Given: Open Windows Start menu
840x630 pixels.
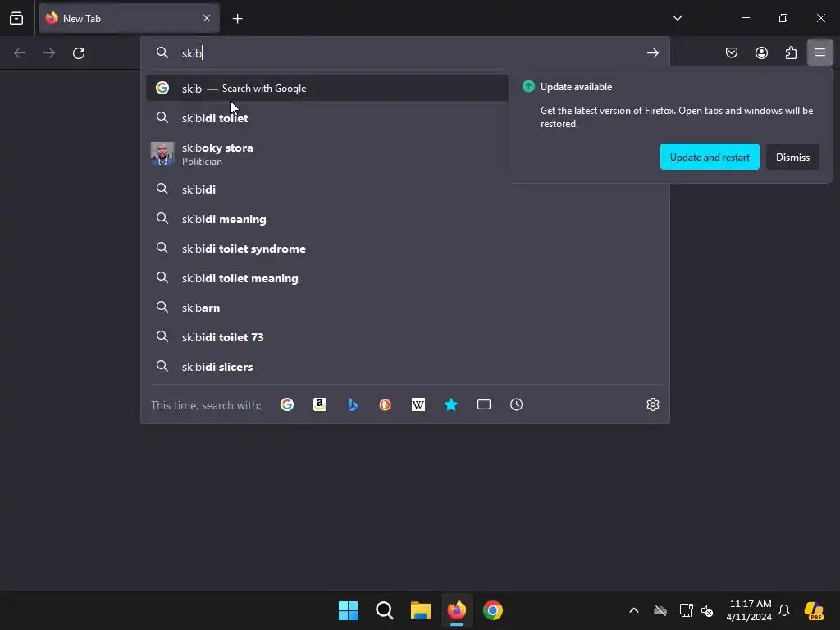Looking at the screenshot, I should [x=348, y=610].
